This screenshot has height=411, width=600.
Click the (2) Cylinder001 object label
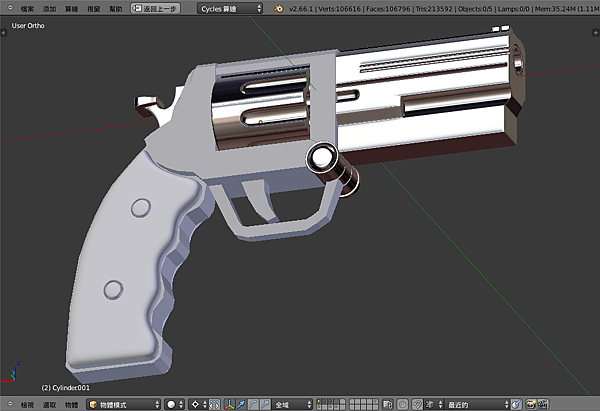pyautogui.click(x=65, y=388)
